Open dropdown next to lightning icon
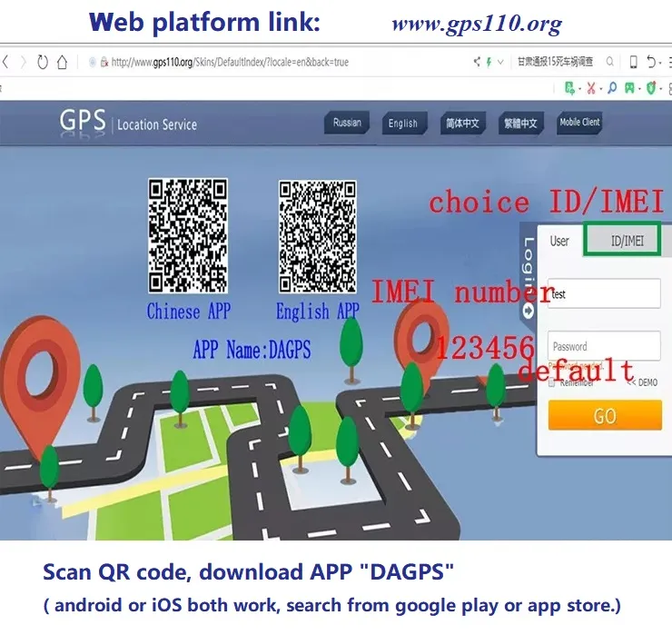The width and height of the screenshot is (672, 635). coord(500,62)
